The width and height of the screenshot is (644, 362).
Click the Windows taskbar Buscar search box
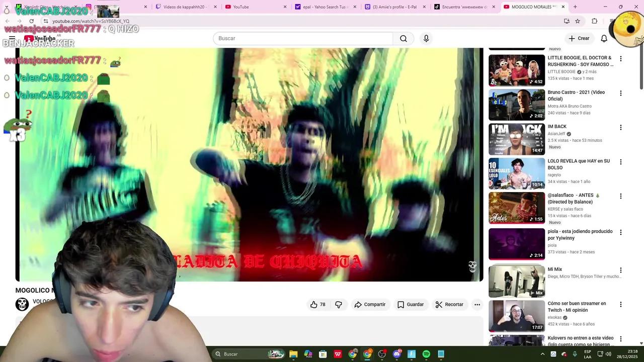[x=250, y=354]
